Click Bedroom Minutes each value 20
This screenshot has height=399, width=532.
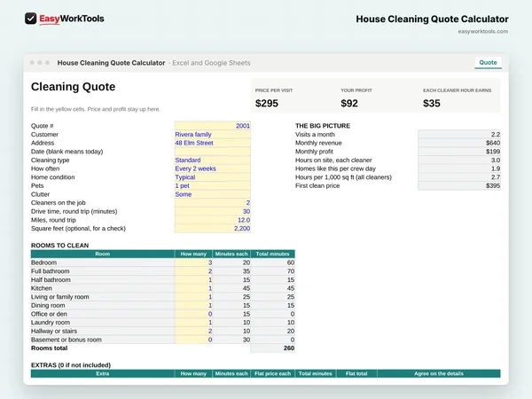point(231,262)
